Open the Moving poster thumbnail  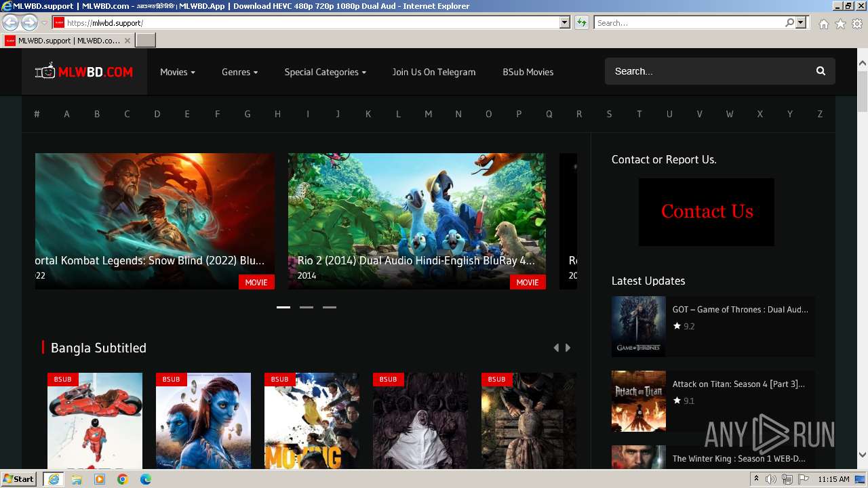coord(312,421)
